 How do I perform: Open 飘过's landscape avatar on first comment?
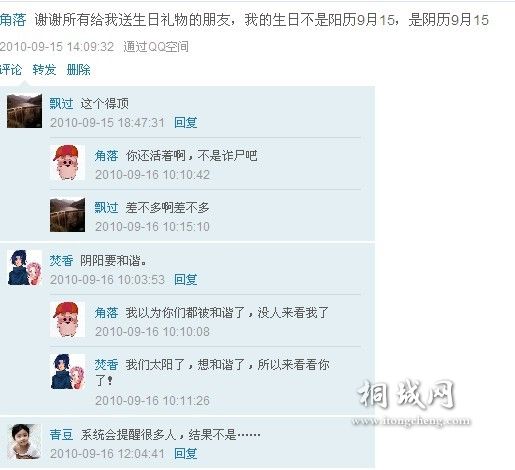tap(24, 111)
